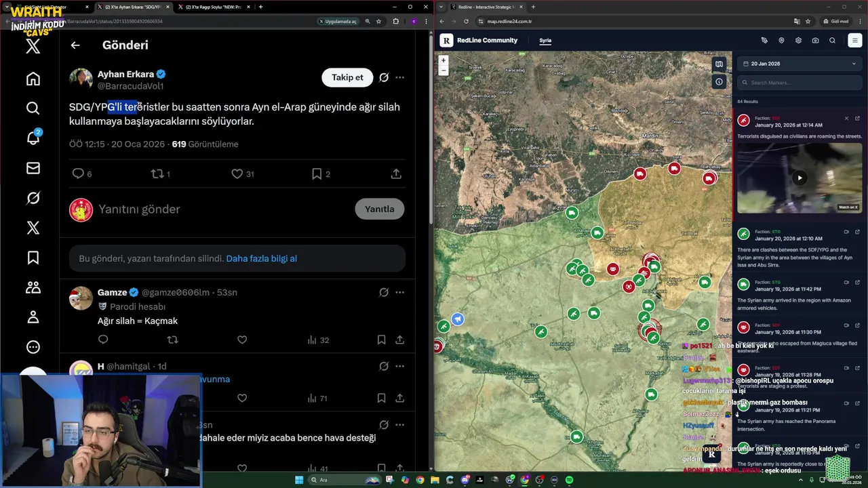Close the January 20 12:14 AM event card
The image size is (868, 488).
click(846, 119)
